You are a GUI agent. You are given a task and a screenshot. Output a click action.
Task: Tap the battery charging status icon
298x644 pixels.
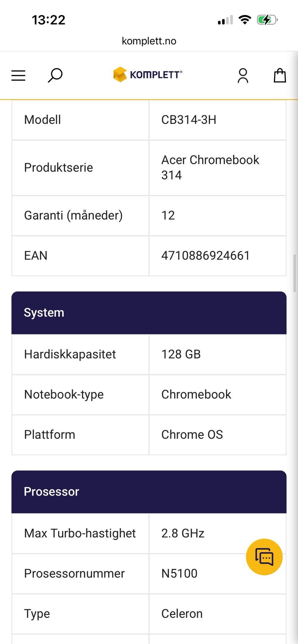pyautogui.click(x=267, y=20)
